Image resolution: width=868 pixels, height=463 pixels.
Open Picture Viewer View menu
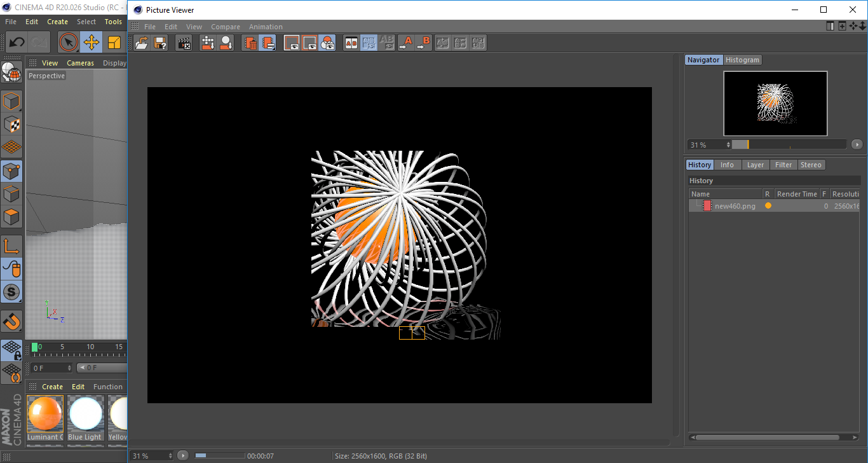[194, 27]
